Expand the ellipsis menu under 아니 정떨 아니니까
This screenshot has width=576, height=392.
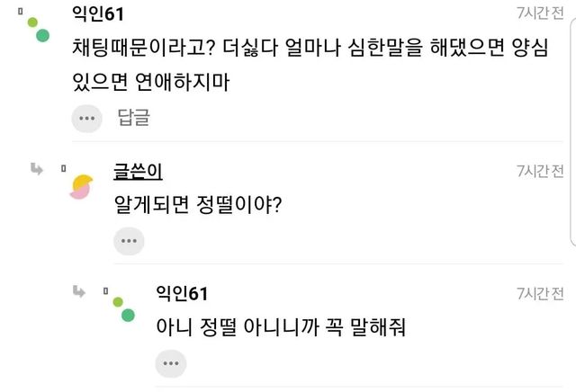(170, 362)
